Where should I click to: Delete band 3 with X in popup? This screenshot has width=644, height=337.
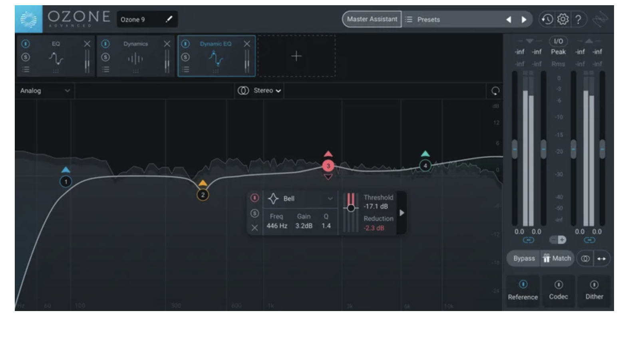tap(254, 228)
